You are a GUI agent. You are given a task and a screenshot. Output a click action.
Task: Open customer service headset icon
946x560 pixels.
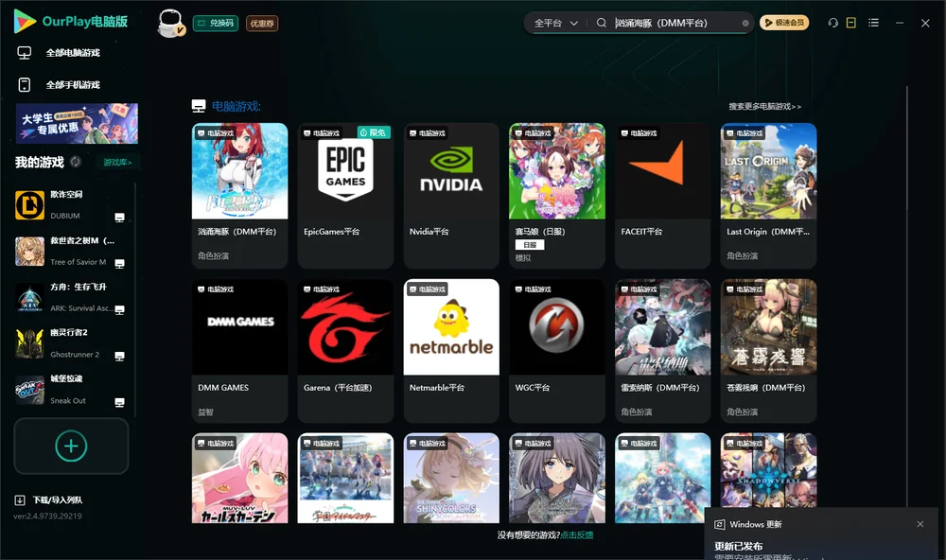832,23
